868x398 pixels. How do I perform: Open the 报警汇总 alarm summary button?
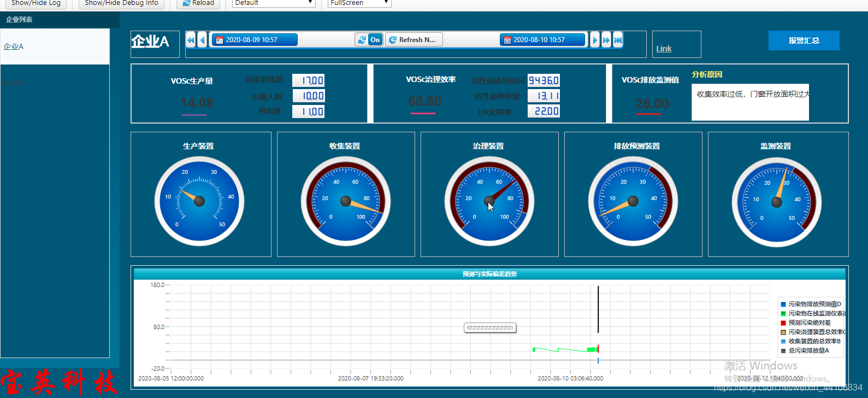(x=804, y=40)
